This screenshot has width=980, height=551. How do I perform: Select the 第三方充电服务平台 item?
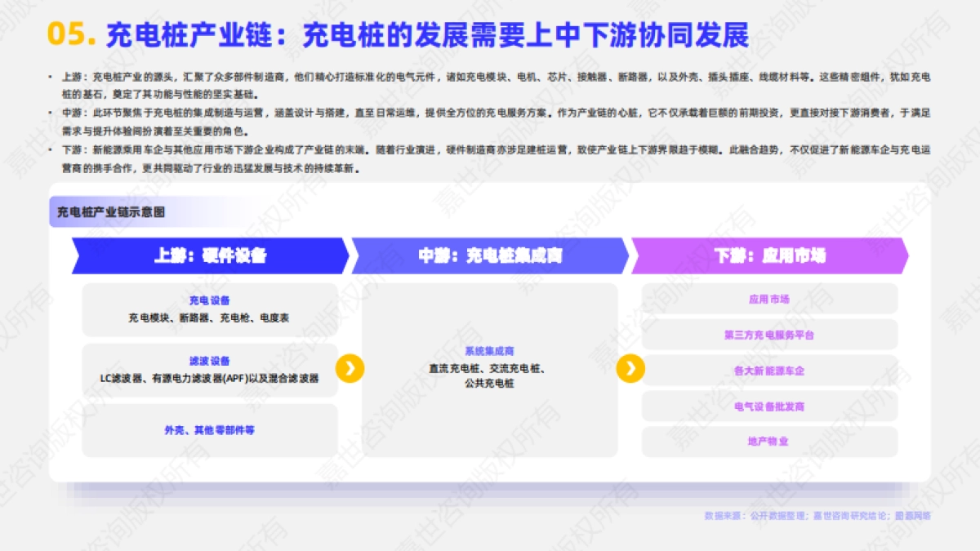769,335
